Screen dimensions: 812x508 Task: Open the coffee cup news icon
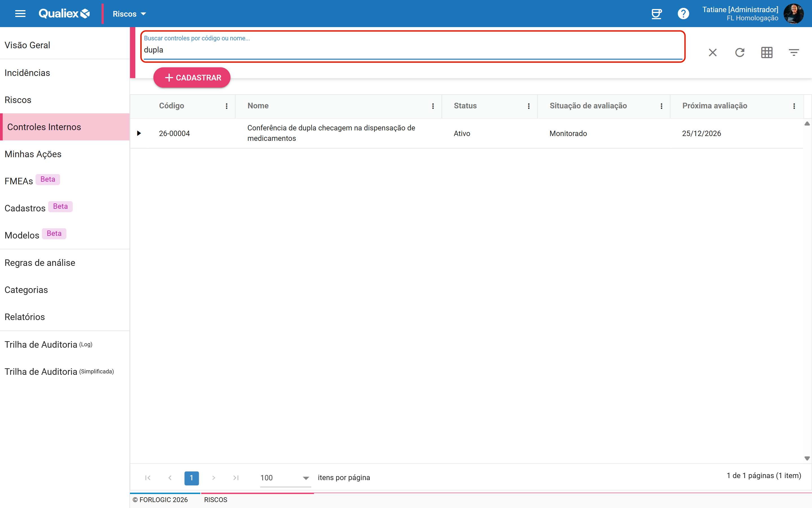(656, 14)
